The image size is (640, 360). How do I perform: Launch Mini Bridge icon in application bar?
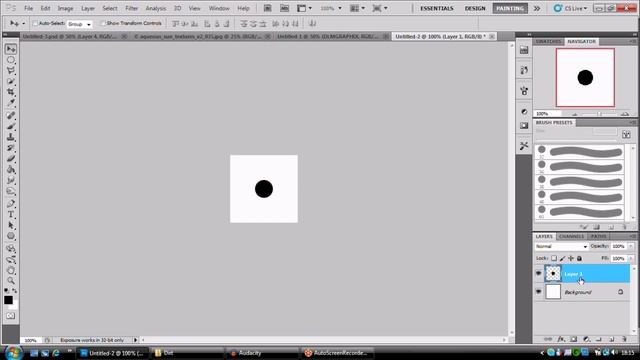point(284,8)
